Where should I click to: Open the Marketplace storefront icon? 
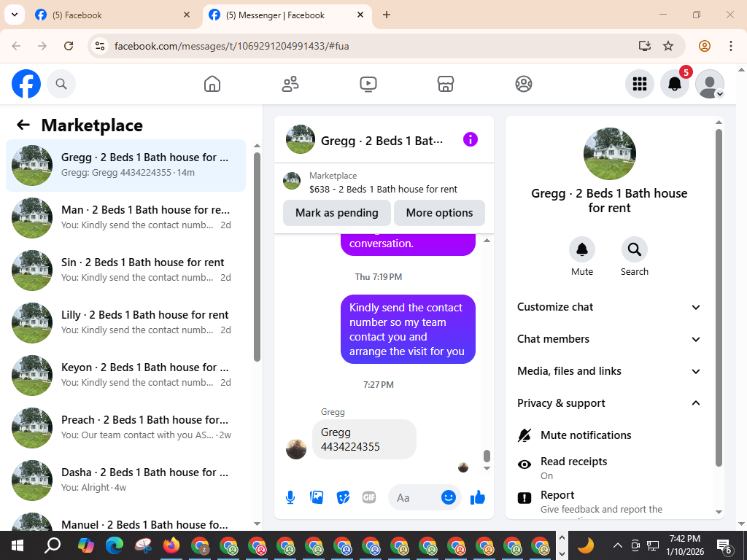point(446,84)
